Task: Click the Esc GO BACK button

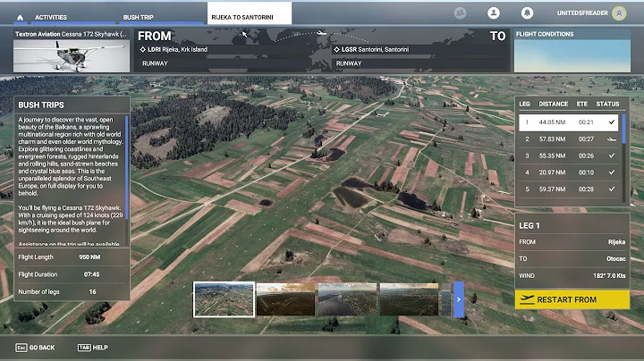Action: click(35, 348)
